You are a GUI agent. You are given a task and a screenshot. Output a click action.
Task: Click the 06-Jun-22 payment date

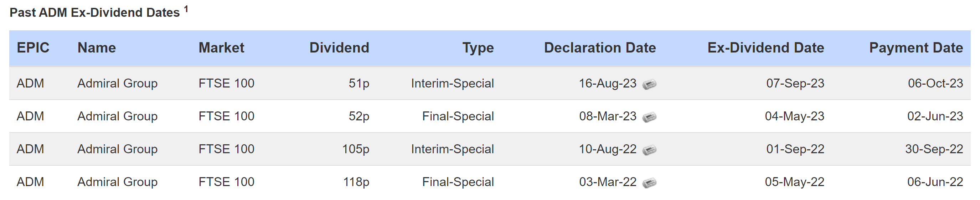point(935,182)
